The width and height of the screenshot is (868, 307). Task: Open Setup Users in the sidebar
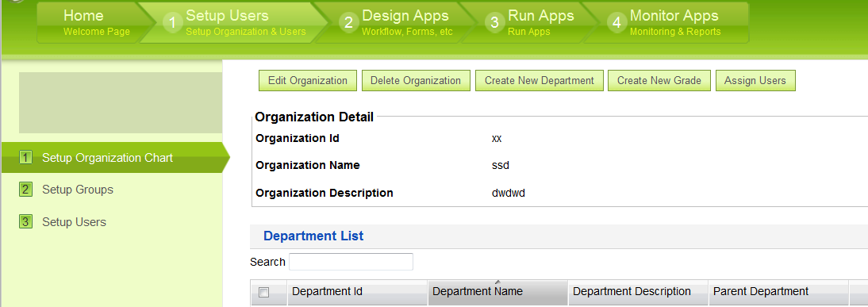74,222
